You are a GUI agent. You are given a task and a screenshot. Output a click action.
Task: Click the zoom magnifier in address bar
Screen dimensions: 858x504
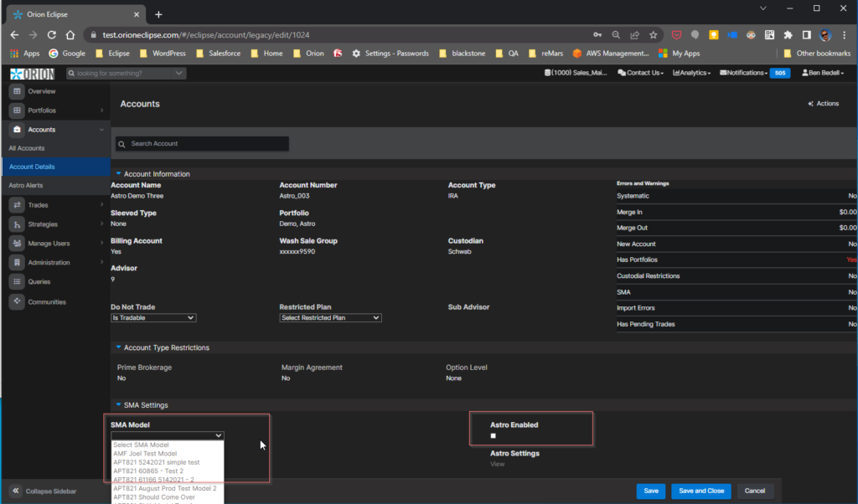616,35
